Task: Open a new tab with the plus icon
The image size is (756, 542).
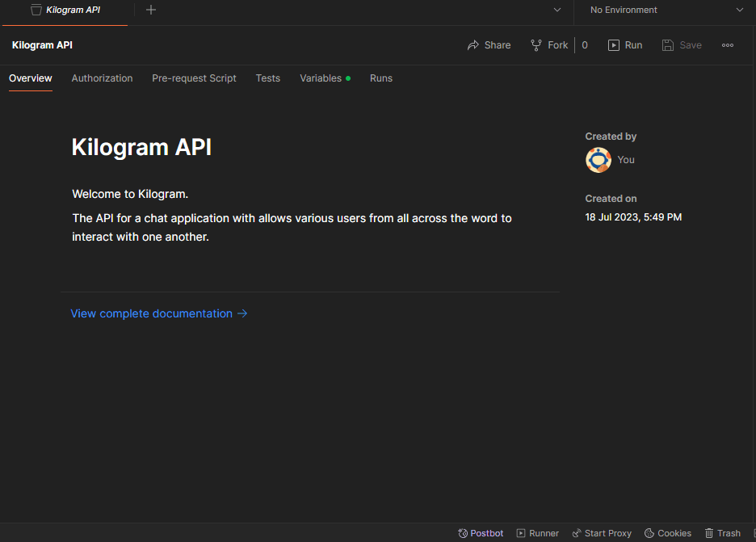Action: pyautogui.click(x=151, y=10)
